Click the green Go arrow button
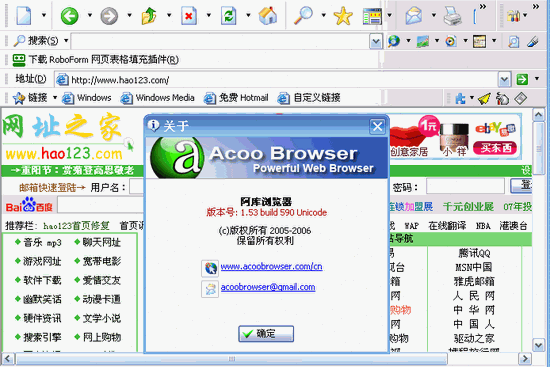The image size is (551, 367). coord(522,79)
